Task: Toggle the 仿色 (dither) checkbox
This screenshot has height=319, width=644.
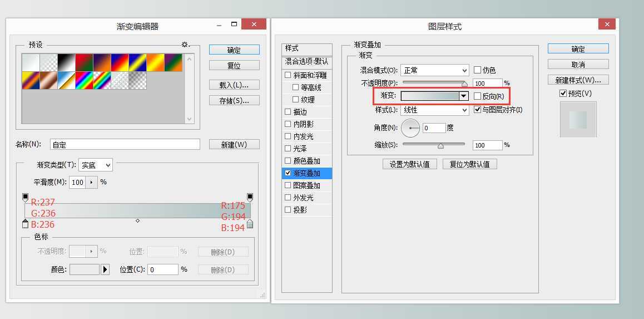Action: [477, 70]
